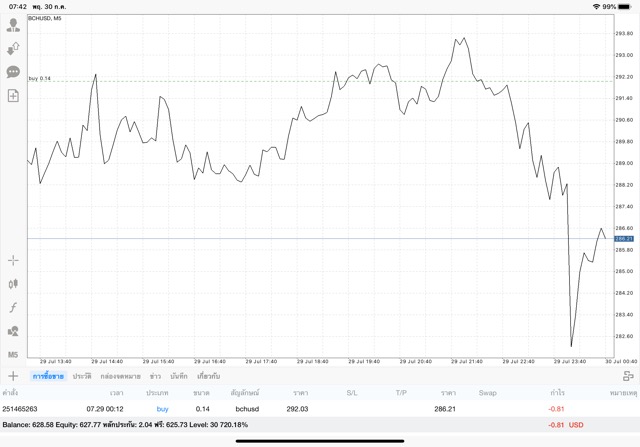Sort by the สัญลักษณ์ symbol column header
Viewport: 640px width, 447px height.
coord(245,393)
